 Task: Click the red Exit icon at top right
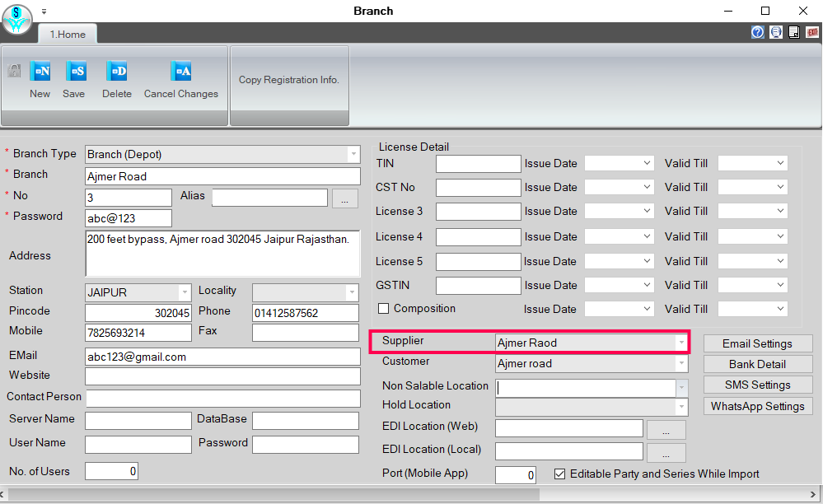812,32
